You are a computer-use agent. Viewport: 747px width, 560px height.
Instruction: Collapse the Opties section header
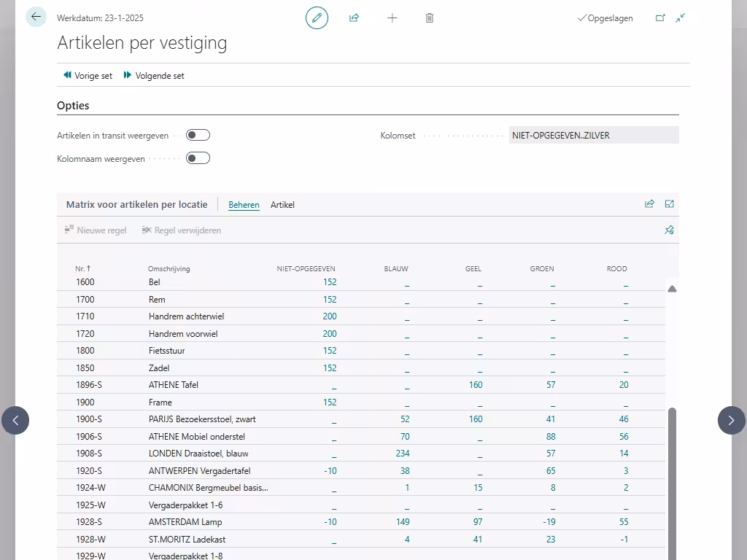coord(73,106)
